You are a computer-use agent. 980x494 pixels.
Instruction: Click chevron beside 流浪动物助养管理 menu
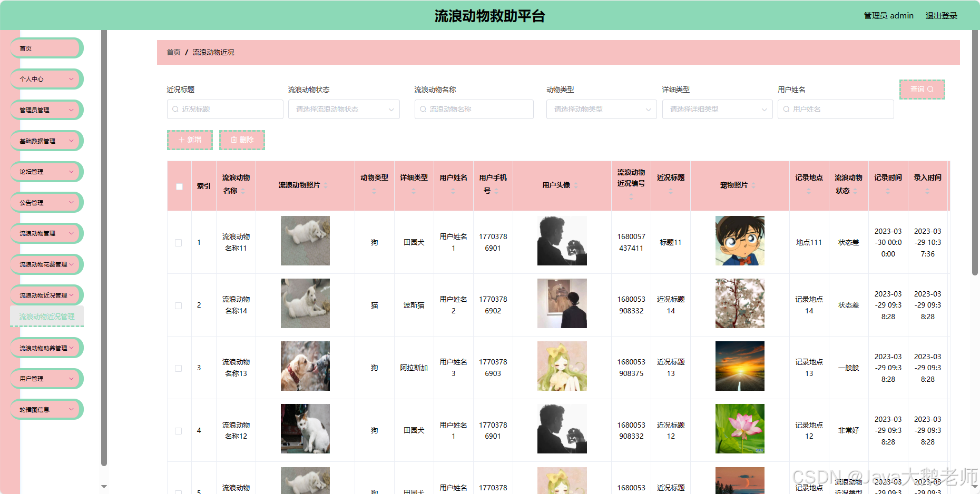71,348
